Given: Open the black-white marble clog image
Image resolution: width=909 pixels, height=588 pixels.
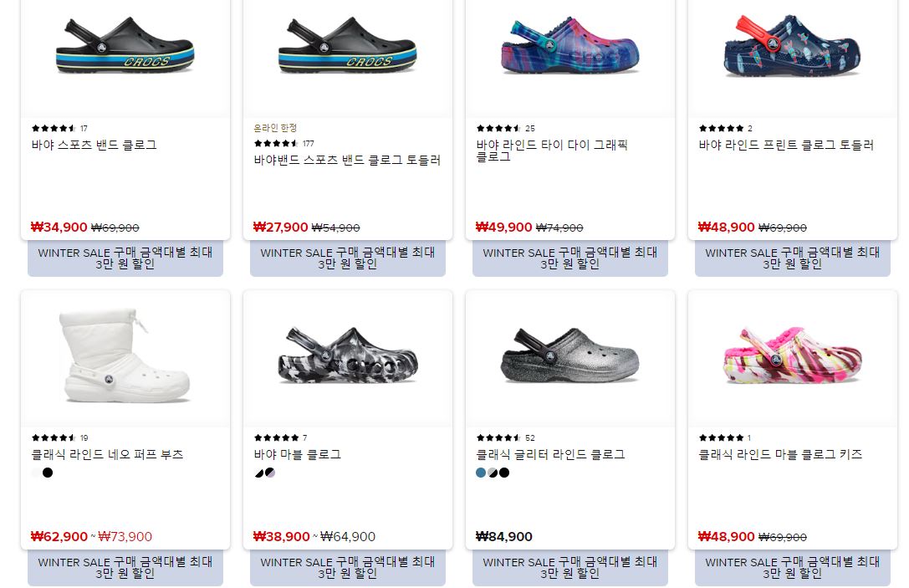Looking at the screenshot, I should coord(347,356).
